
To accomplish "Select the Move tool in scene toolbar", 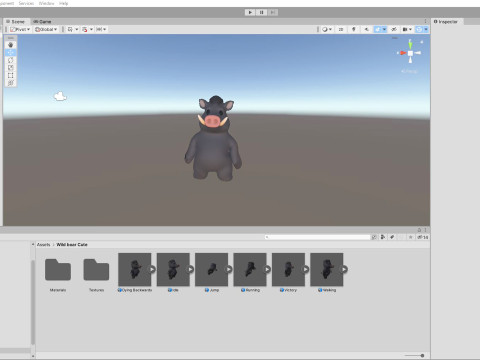I will click(x=11, y=53).
